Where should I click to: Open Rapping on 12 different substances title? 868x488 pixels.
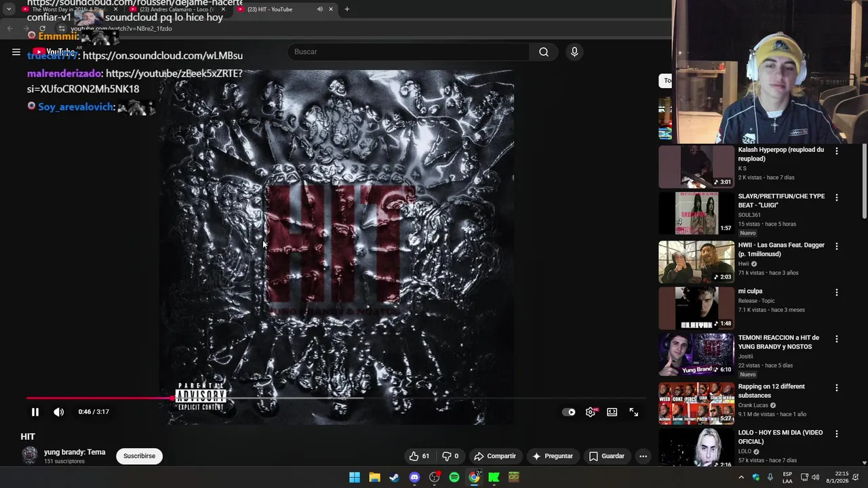click(x=771, y=391)
